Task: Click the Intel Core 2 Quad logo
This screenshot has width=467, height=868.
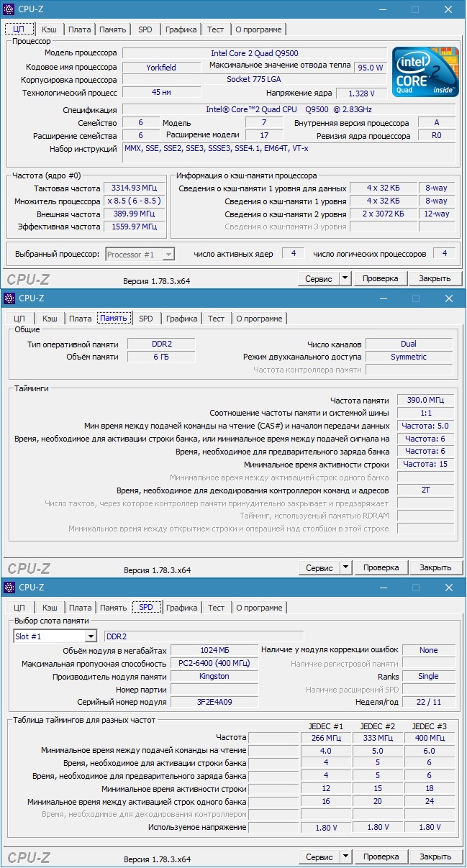Action: coord(425,73)
